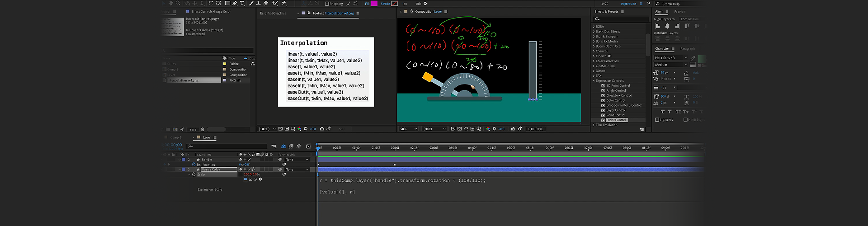Switch to the Essential Graphics tab
This screenshot has width=868, height=226.
point(273,13)
